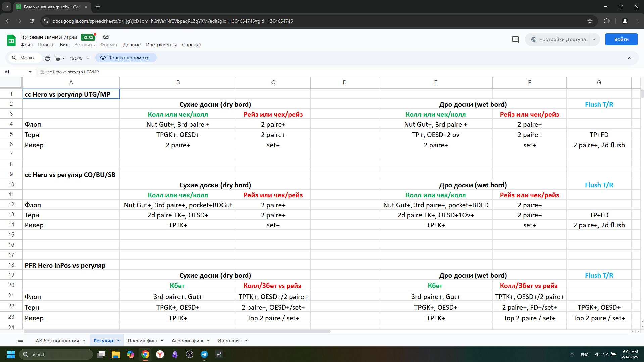The height and width of the screenshot is (362, 644).
Task: Open the АК без попадания tab menu arrow
Action: coord(84,341)
